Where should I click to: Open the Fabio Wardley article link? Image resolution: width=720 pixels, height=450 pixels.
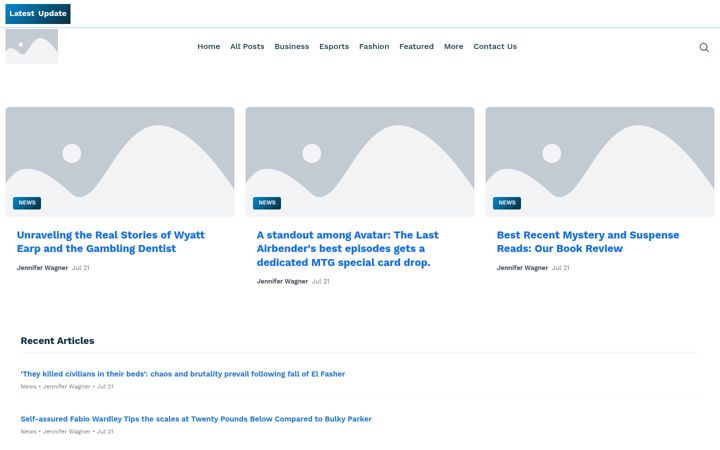196,419
